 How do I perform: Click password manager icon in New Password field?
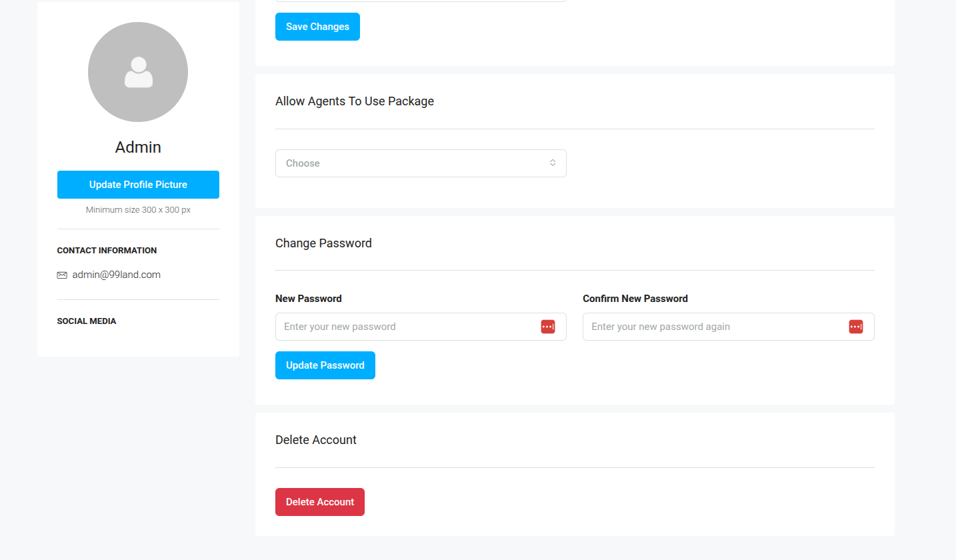point(547,327)
